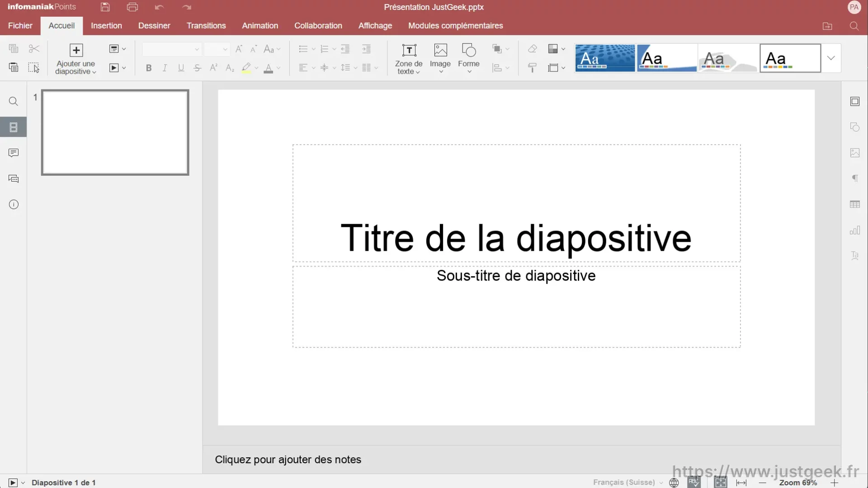Click fit to slide icon
Screen dimensions: 868x488
click(x=721, y=483)
